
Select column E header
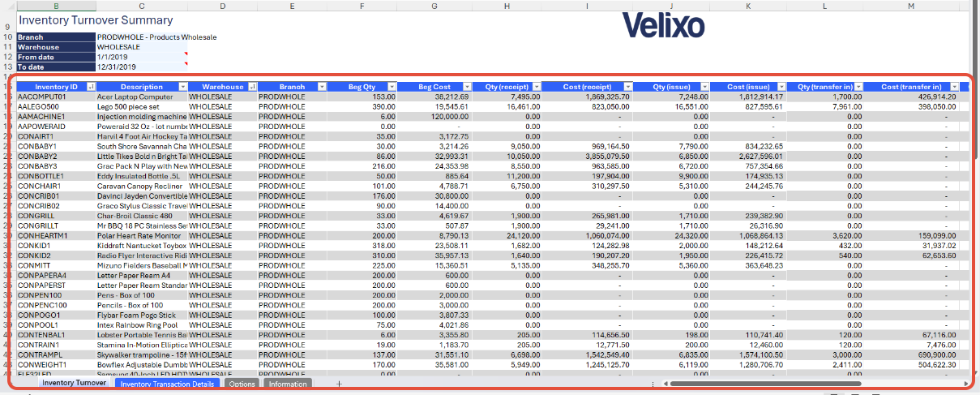pyautogui.click(x=293, y=6)
